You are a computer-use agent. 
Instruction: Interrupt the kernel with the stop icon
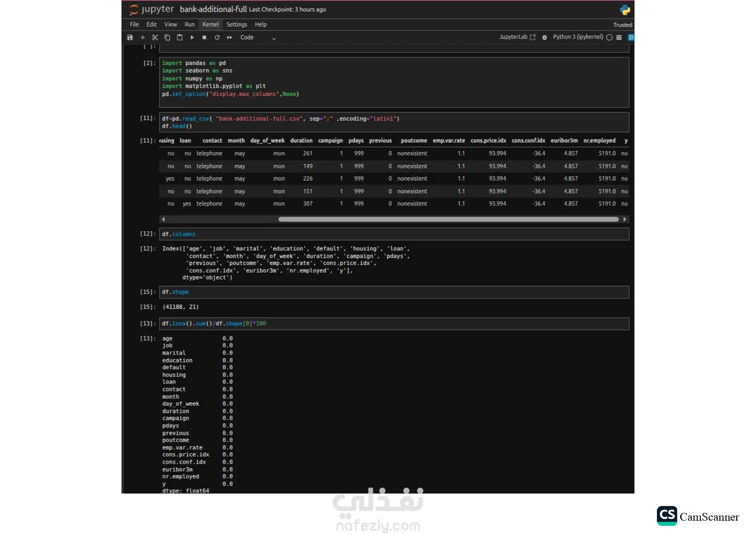click(x=204, y=37)
